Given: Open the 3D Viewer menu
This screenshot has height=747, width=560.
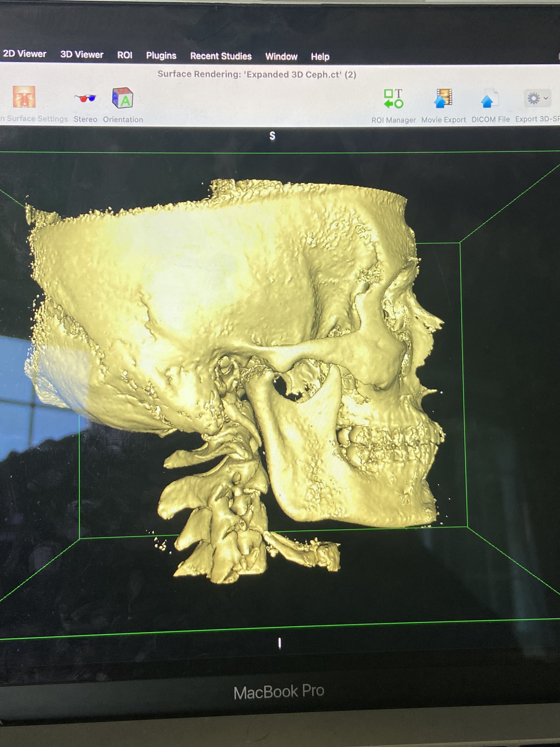Looking at the screenshot, I should click(82, 55).
